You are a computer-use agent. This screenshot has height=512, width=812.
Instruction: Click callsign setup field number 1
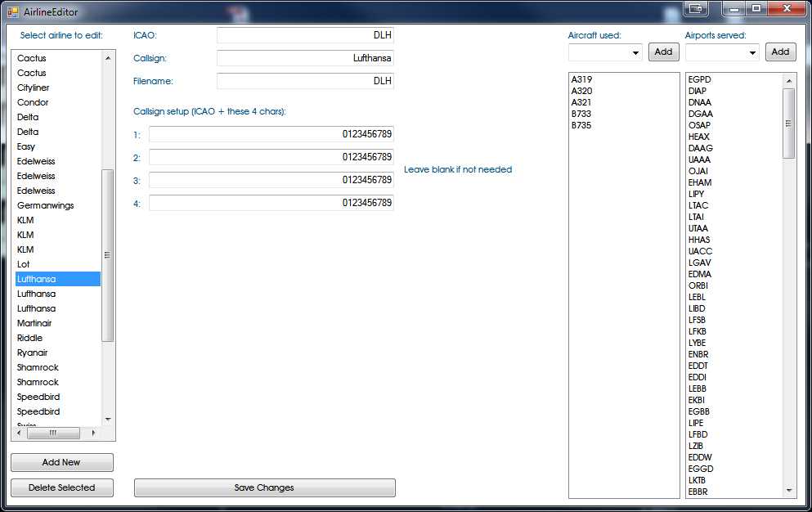270,134
